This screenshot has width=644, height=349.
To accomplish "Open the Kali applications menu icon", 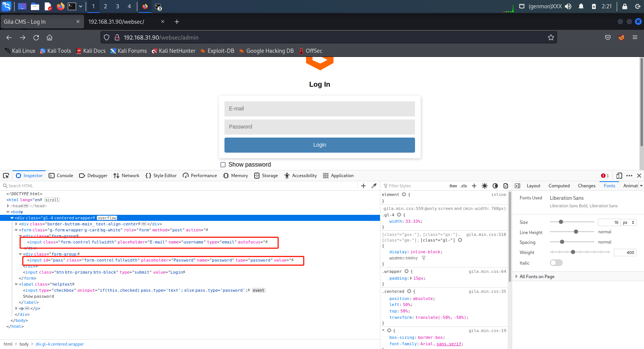I will point(6,6).
